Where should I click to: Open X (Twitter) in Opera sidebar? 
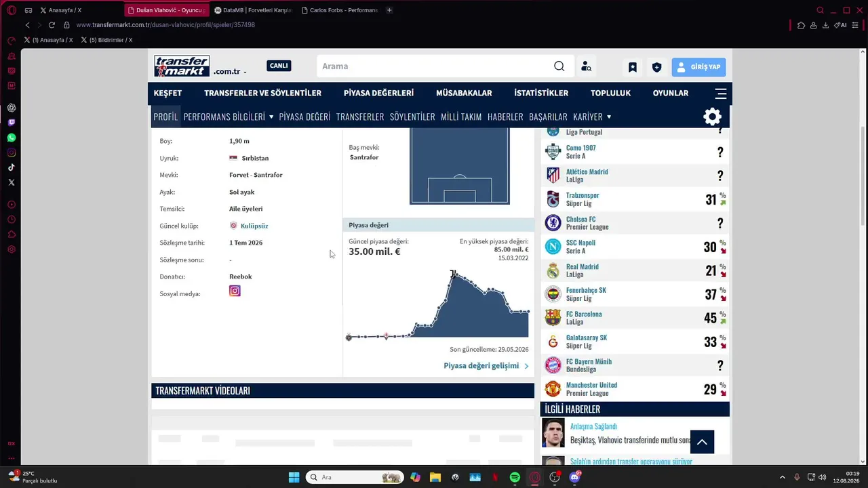12,182
